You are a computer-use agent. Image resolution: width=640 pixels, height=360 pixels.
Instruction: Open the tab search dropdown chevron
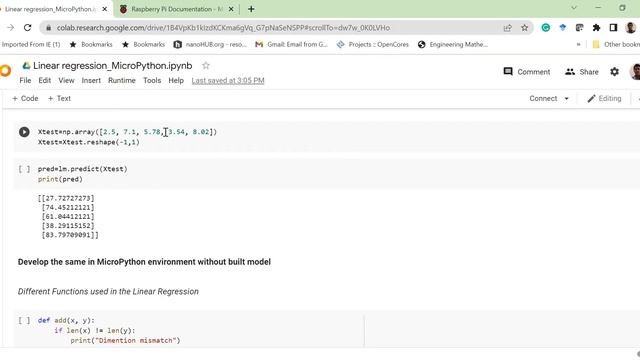click(x=574, y=8)
